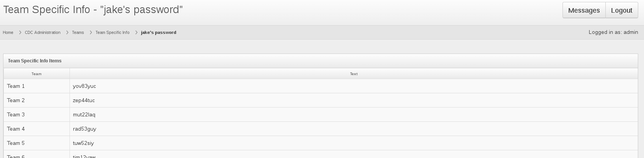This screenshot has width=644, height=158.
Task: Select the jake's password breadcrumb
Action: click(x=158, y=32)
